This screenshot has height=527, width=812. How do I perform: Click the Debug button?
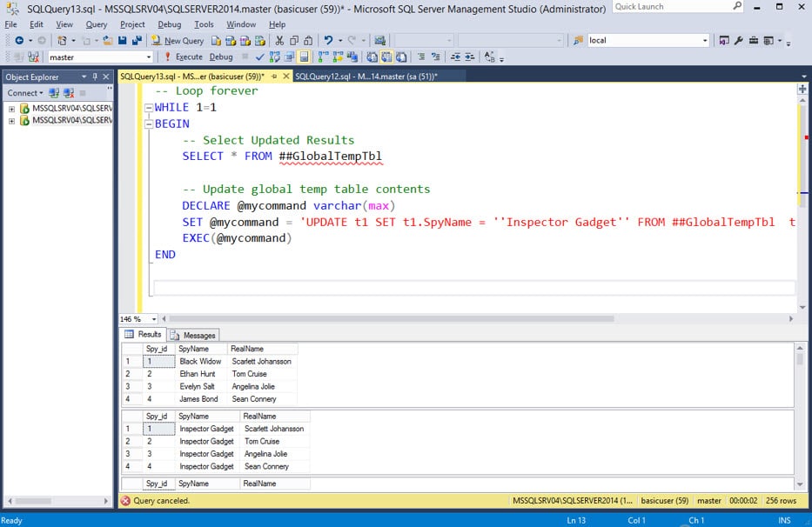[x=221, y=57]
